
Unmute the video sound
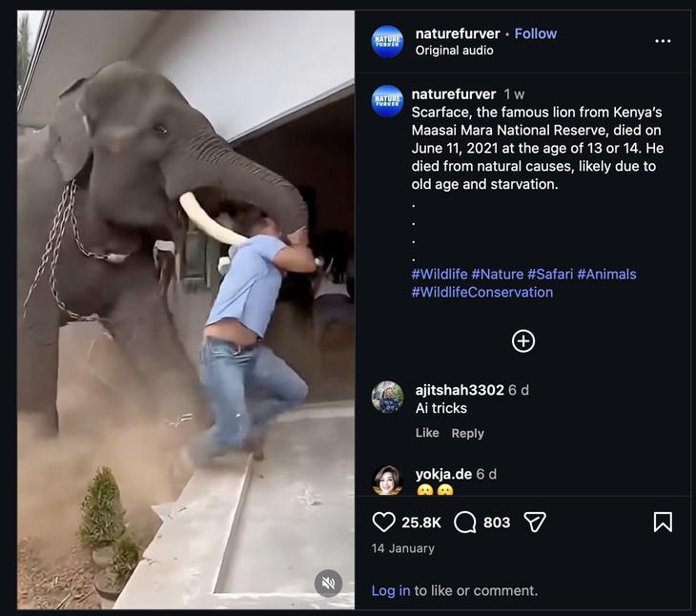(328, 583)
